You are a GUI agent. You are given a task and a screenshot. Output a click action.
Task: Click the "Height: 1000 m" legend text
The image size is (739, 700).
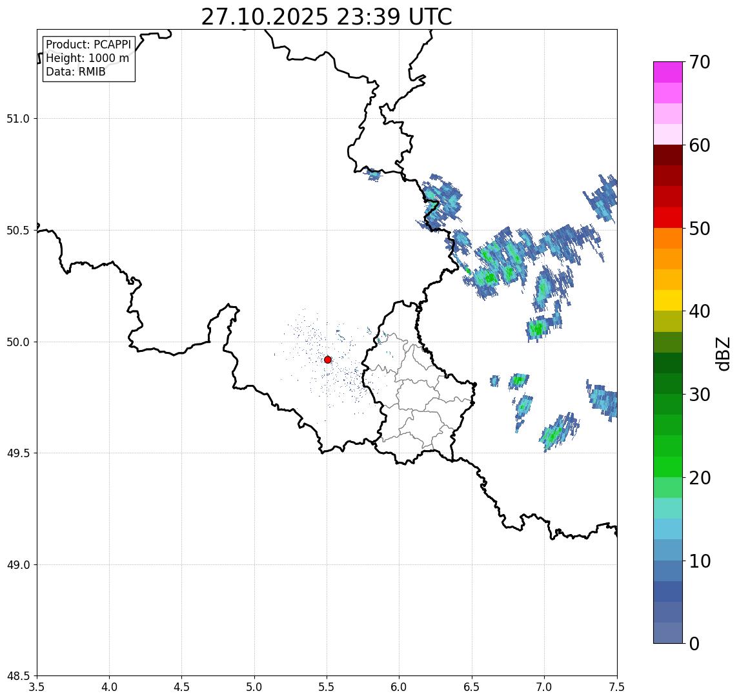coord(87,58)
